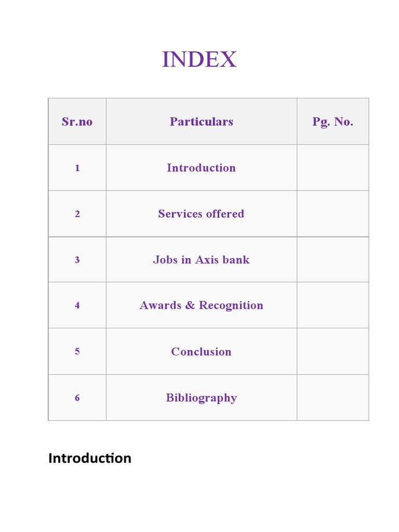Select the Bibliography table entry
Image resolution: width=399 pixels, height=532 pixels.
[201, 398]
